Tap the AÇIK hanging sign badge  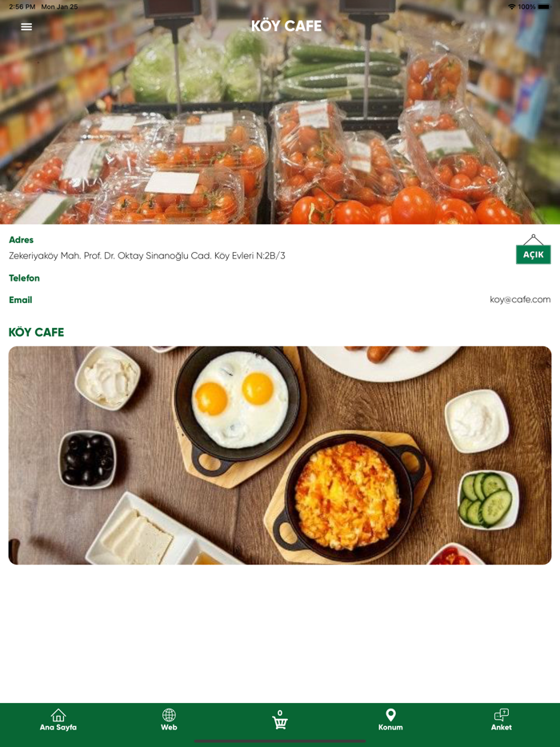click(x=534, y=250)
